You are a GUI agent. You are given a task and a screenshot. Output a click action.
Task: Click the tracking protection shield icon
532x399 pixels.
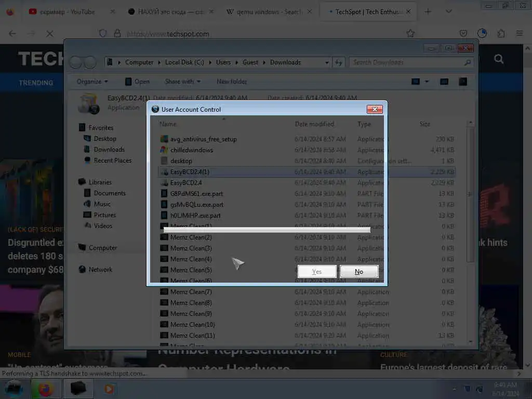click(x=103, y=34)
